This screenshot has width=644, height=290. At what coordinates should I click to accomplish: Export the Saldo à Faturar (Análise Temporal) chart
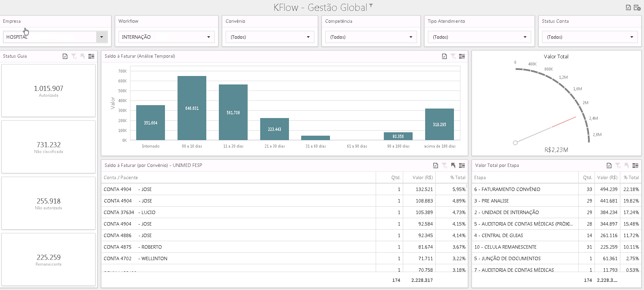click(x=444, y=56)
